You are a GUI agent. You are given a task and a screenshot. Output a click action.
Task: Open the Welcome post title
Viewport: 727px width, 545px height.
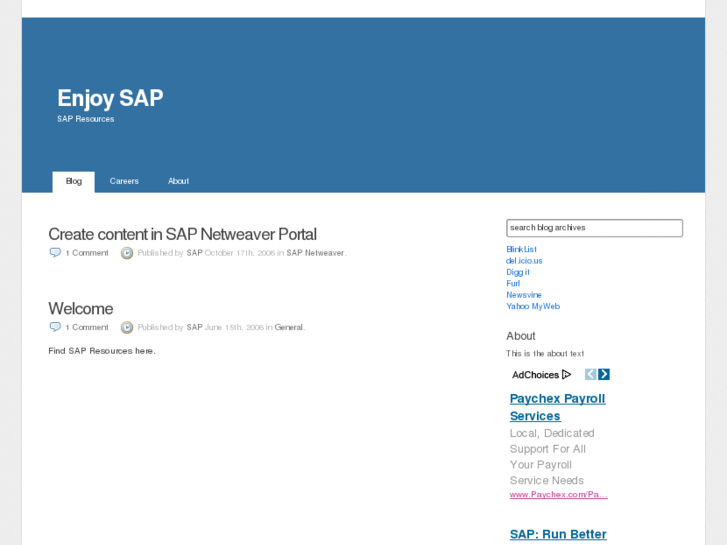pyautogui.click(x=81, y=308)
